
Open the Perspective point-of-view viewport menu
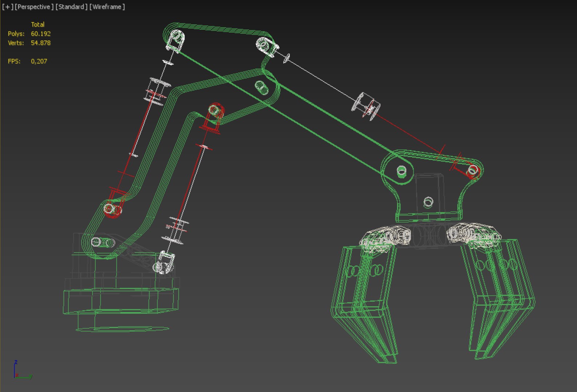[x=34, y=7]
